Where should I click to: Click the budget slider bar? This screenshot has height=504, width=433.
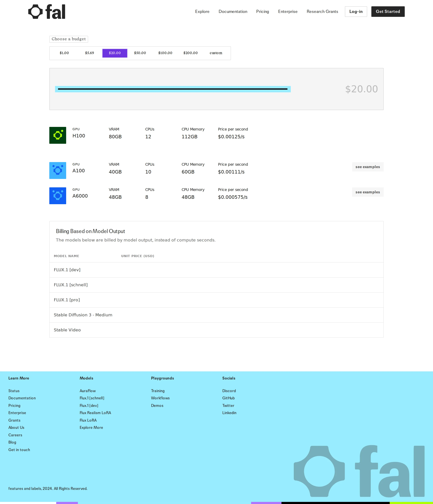(x=173, y=89)
